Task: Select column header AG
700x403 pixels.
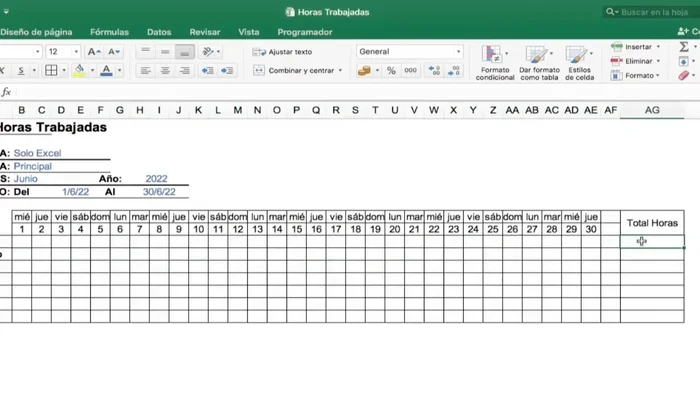Action: coord(652,110)
